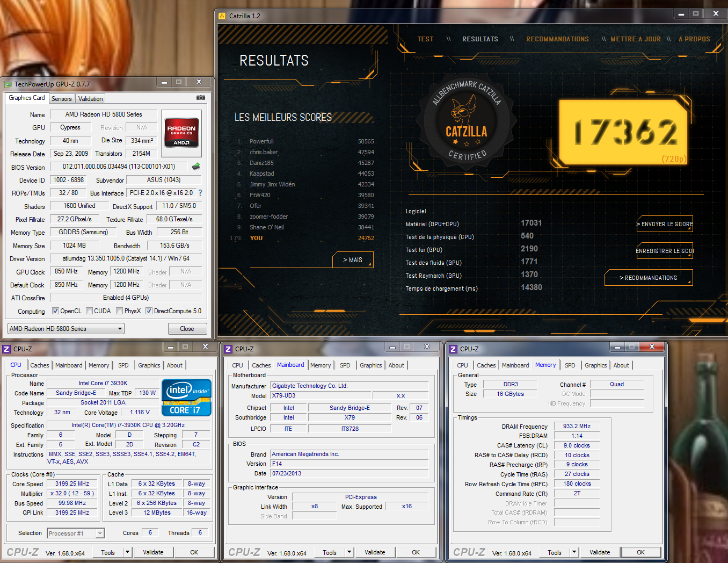Viewport: 728px width, 563px height.
Task: Click the > MAIS button under best scores
Action: pos(353,260)
